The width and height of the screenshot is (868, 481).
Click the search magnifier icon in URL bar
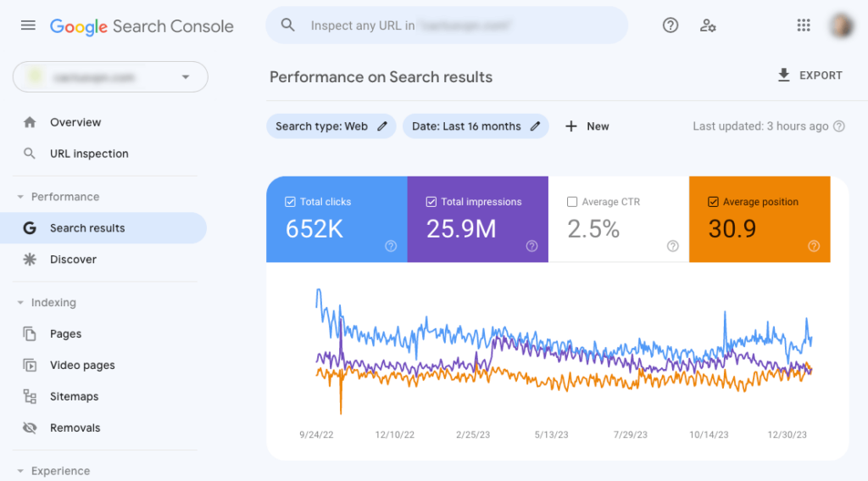(287, 25)
